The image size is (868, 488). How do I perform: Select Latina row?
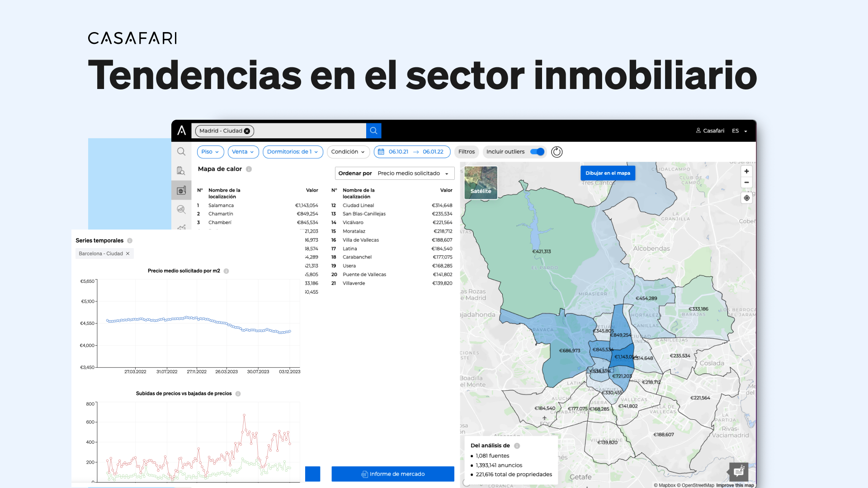tap(392, 249)
